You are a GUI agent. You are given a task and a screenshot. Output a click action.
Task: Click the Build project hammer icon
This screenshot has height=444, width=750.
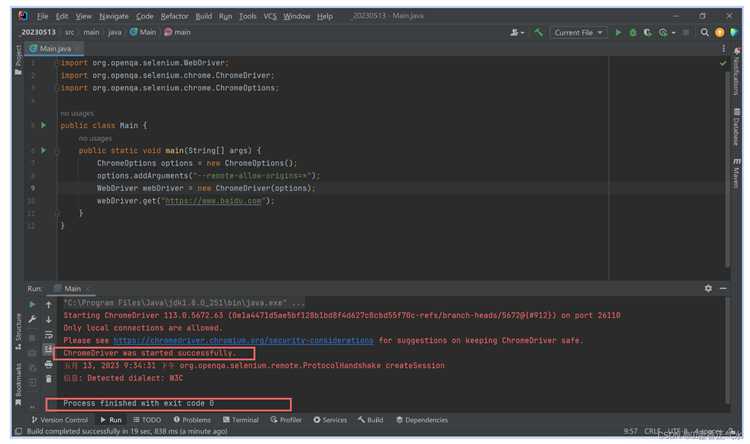(539, 33)
